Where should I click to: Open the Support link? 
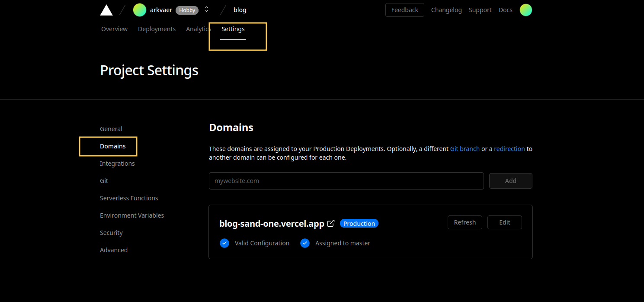tap(480, 10)
